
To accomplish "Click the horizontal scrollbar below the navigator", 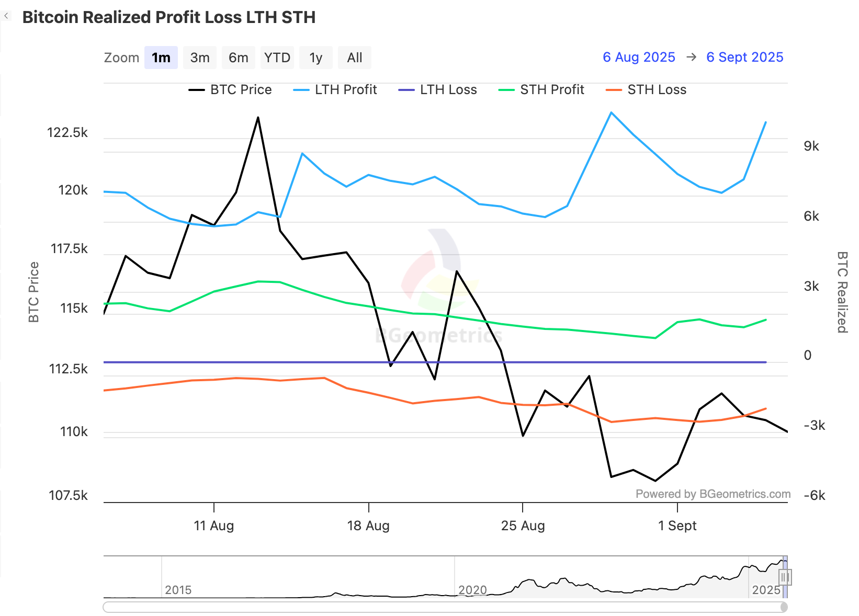I will pos(445,607).
